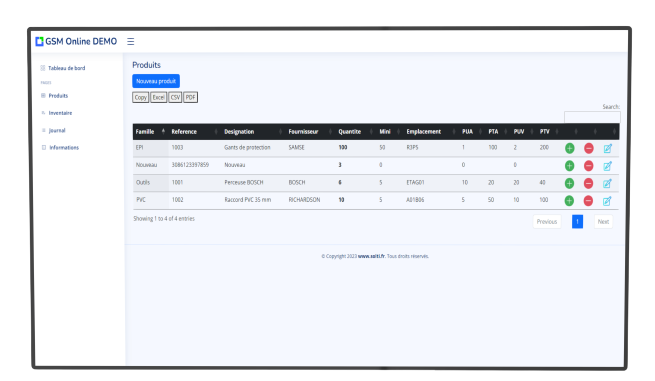The width and height of the screenshot is (655, 381).
Task: Edit the Perceuse BOSCH product
Action: (608, 183)
